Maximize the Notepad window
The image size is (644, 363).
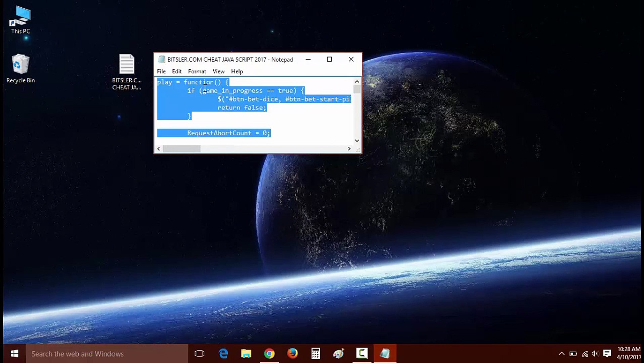[330, 59]
